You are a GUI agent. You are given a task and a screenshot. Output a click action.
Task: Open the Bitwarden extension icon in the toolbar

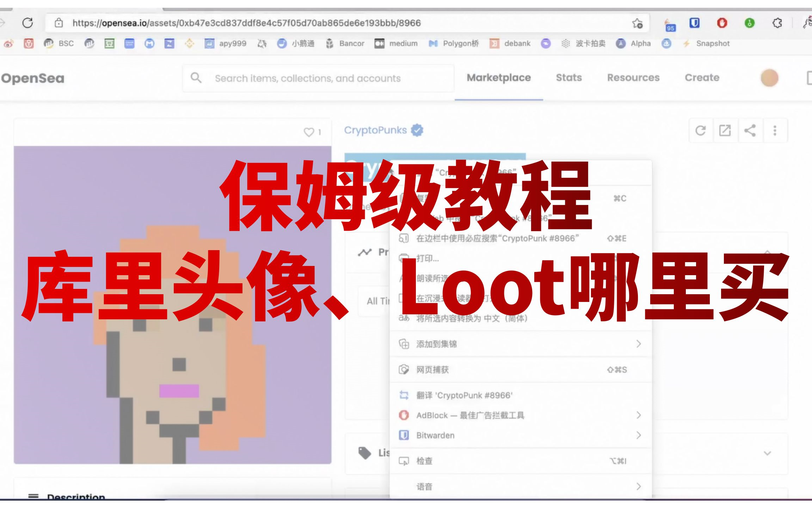(x=694, y=23)
